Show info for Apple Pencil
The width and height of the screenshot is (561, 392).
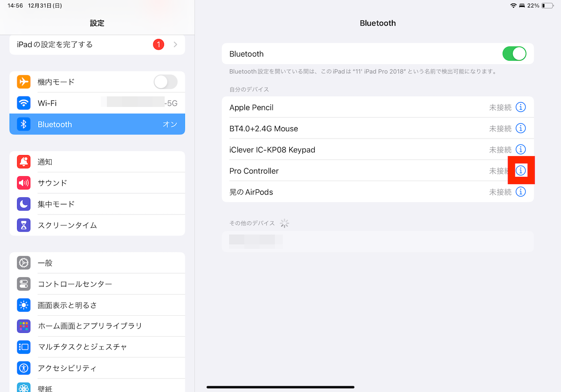520,107
